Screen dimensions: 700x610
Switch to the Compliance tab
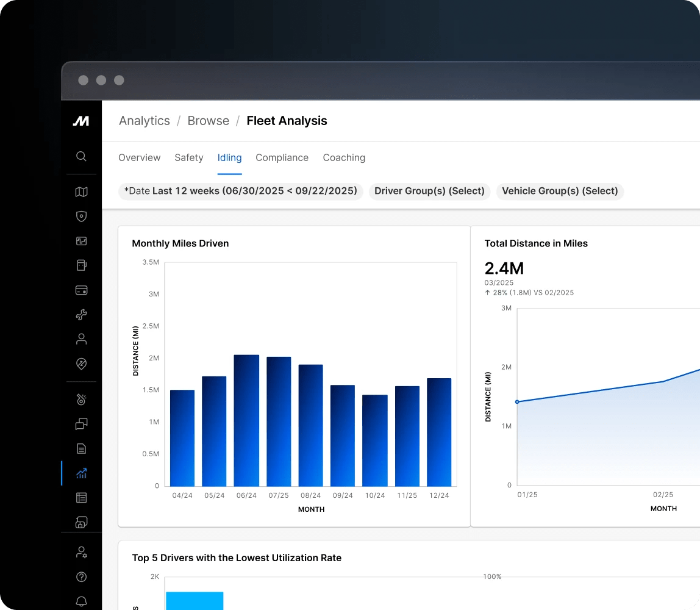click(x=282, y=157)
